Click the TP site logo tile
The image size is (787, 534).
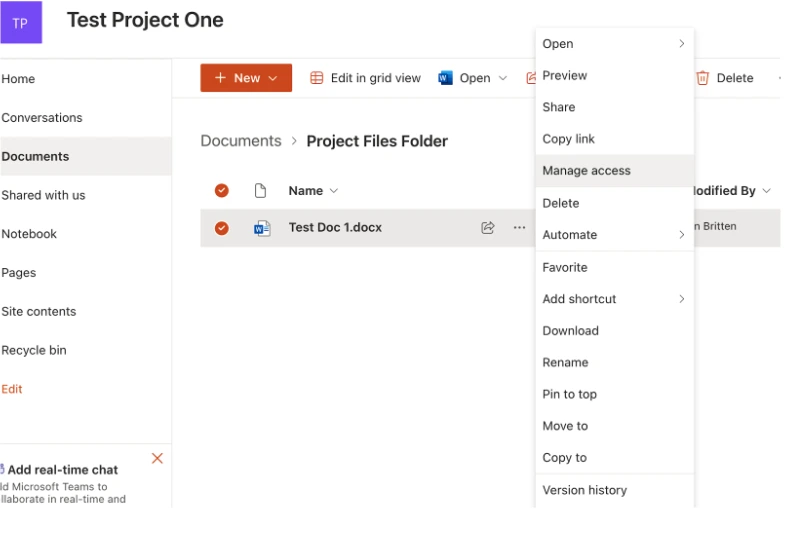click(x=20, y=22)
